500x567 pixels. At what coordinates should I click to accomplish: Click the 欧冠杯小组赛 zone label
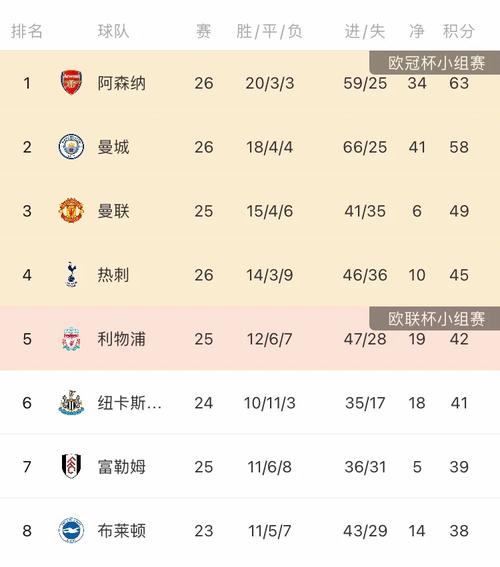coord(435,63)
